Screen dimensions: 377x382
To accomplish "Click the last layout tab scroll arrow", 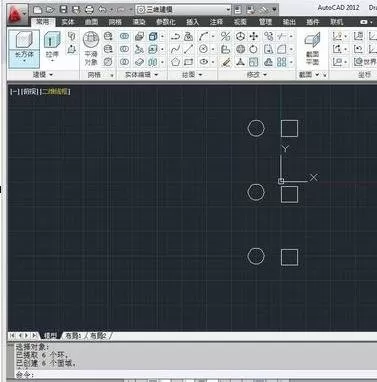I will [34, 335].
